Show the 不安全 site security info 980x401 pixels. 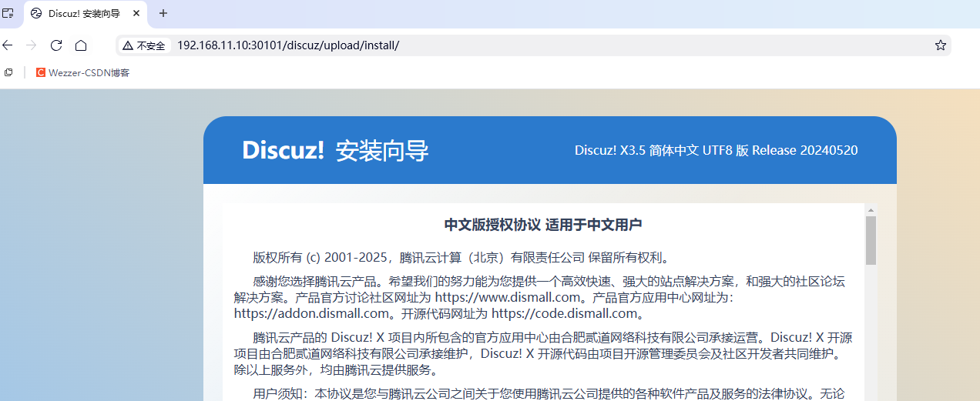point(144,45)
